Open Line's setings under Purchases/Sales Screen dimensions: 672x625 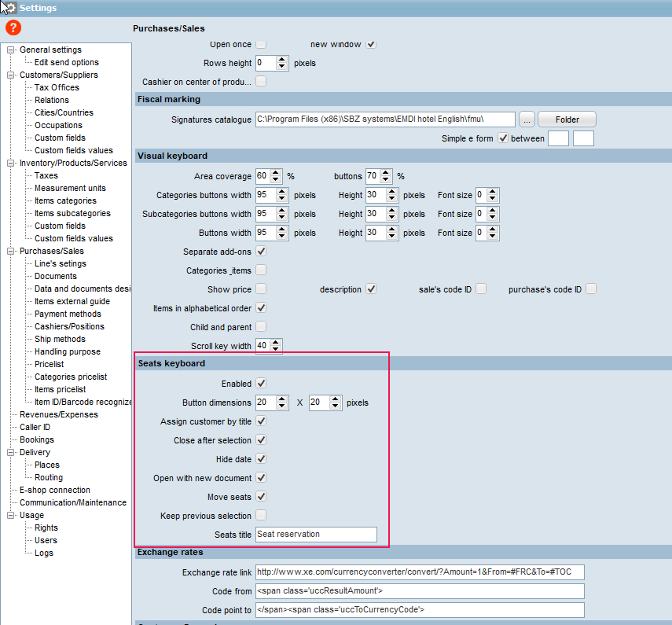(61, 263)
